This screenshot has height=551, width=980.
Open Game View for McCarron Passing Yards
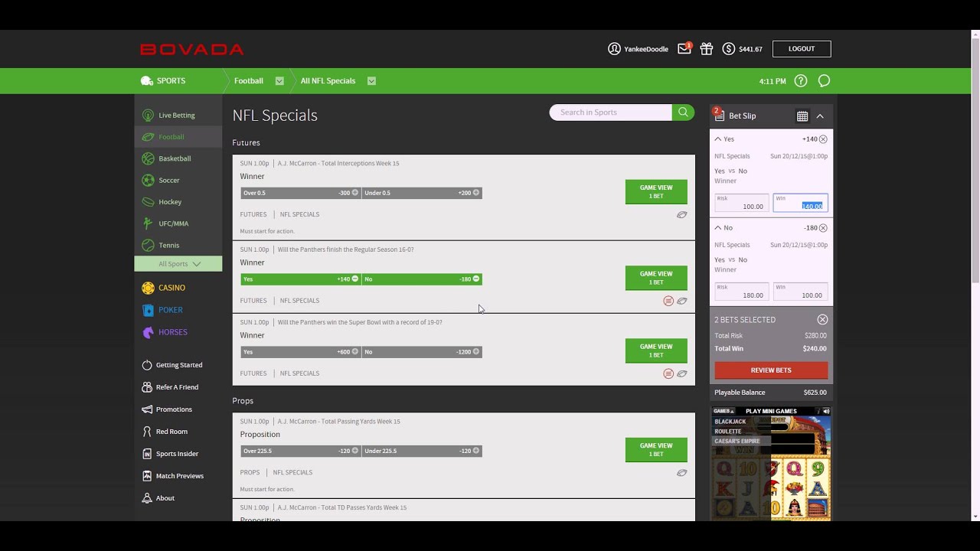656,449
